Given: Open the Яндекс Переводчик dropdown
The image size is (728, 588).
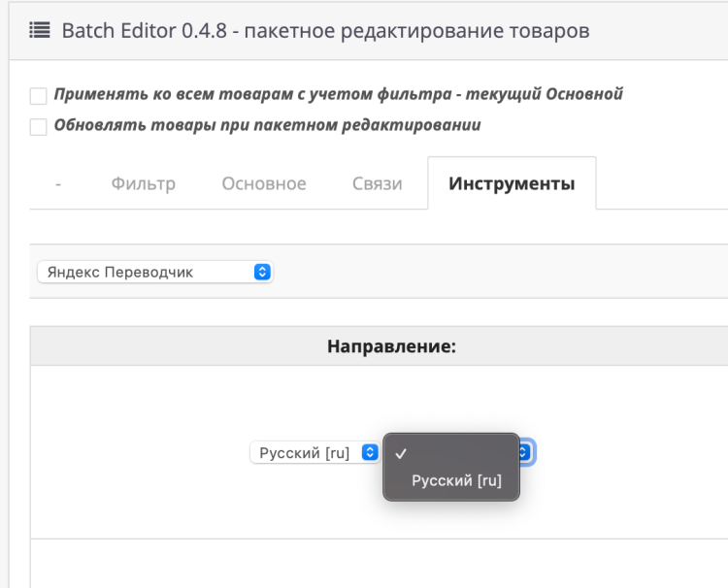Looking at the screenshot, I should tap(155, 272).
